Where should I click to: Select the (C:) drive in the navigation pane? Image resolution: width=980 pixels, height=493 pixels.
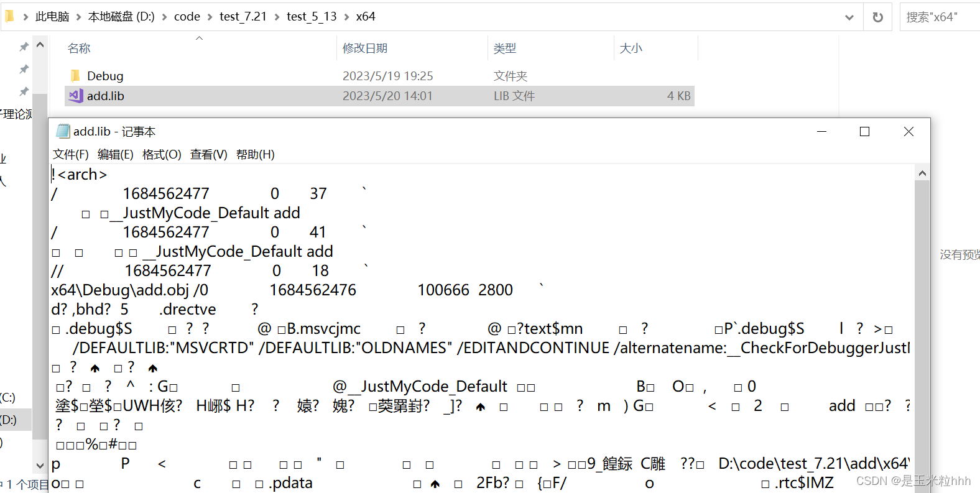click(7, 397)
